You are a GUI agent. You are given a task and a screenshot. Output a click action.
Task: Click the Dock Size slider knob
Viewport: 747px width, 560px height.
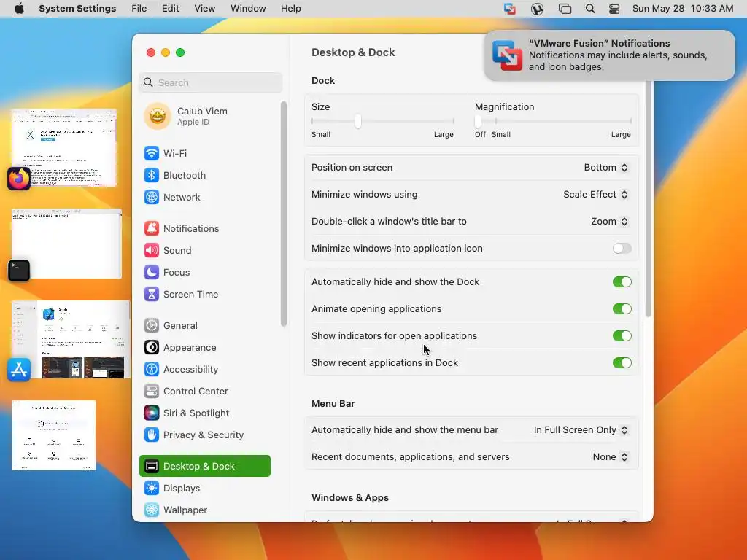pyautogui.click(x=357, y=122)
